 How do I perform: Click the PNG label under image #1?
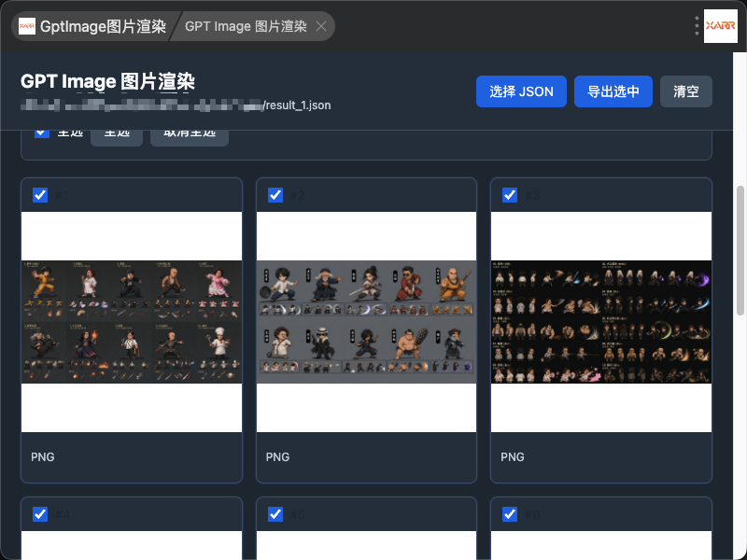point(43,457)
